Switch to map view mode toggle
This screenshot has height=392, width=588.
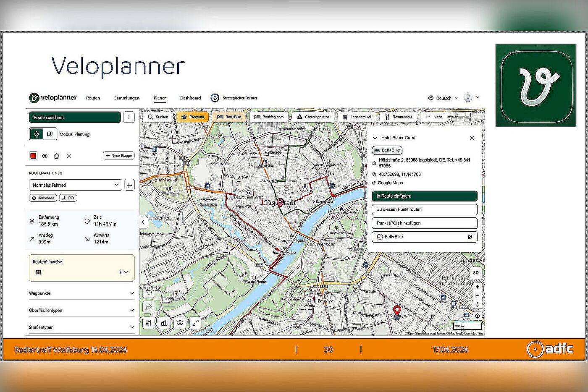coord(50,134)
